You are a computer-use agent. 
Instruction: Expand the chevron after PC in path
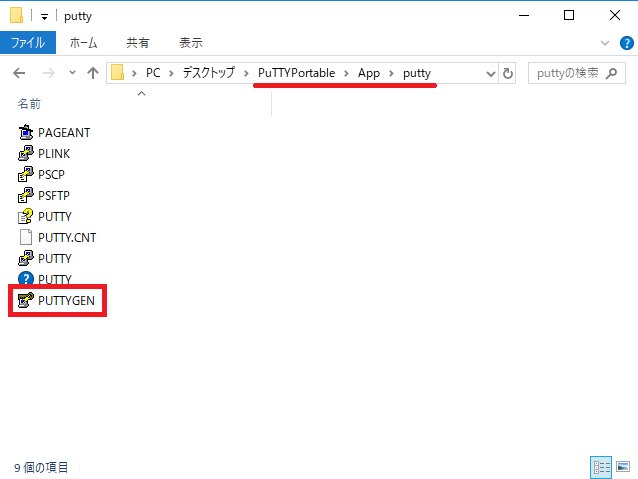pos(171,73)
